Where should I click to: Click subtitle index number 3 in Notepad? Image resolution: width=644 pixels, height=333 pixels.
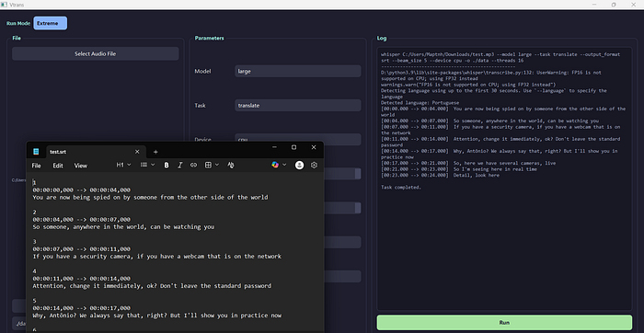[x=35, y=242]
